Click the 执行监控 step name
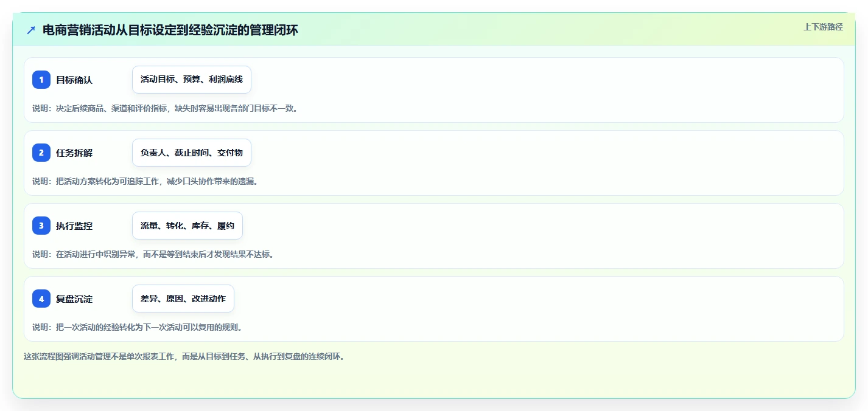Screen dimensions: 868x411 tap(74, 226)
